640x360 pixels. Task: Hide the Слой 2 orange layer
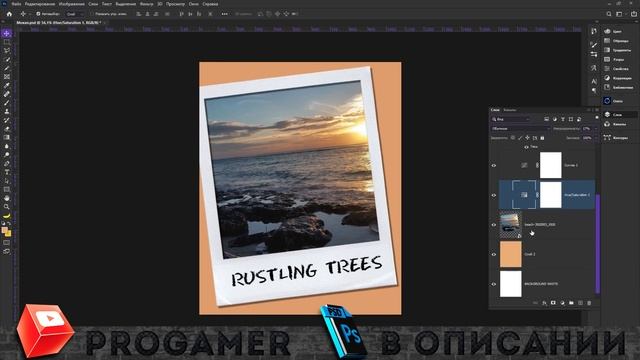(x=493, y=254)
